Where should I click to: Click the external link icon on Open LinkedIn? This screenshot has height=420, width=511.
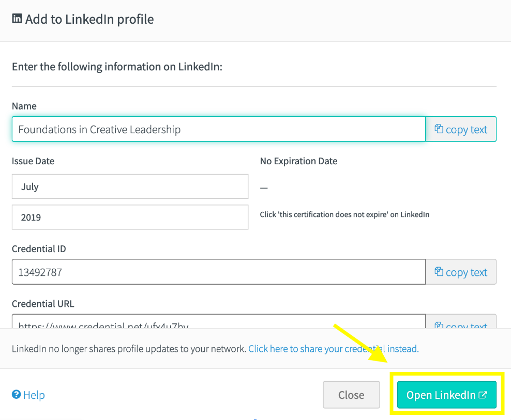[x=483, y=395]
